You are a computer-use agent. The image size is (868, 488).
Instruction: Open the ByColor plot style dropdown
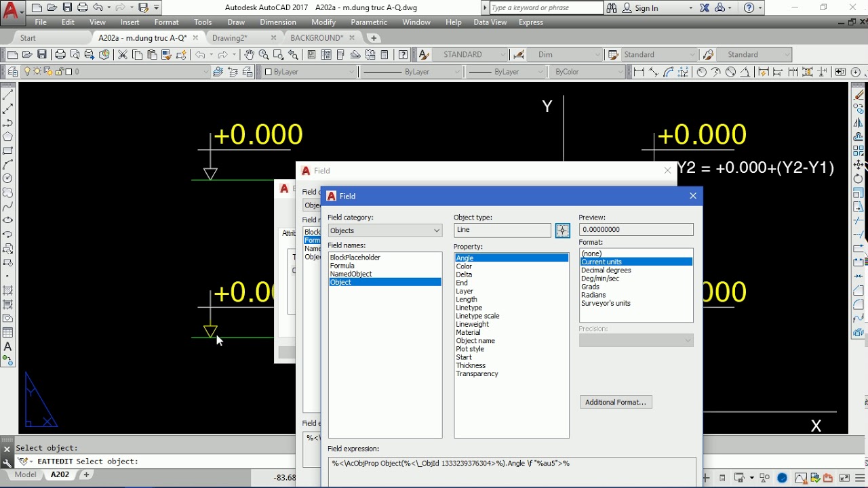point(588,72)
